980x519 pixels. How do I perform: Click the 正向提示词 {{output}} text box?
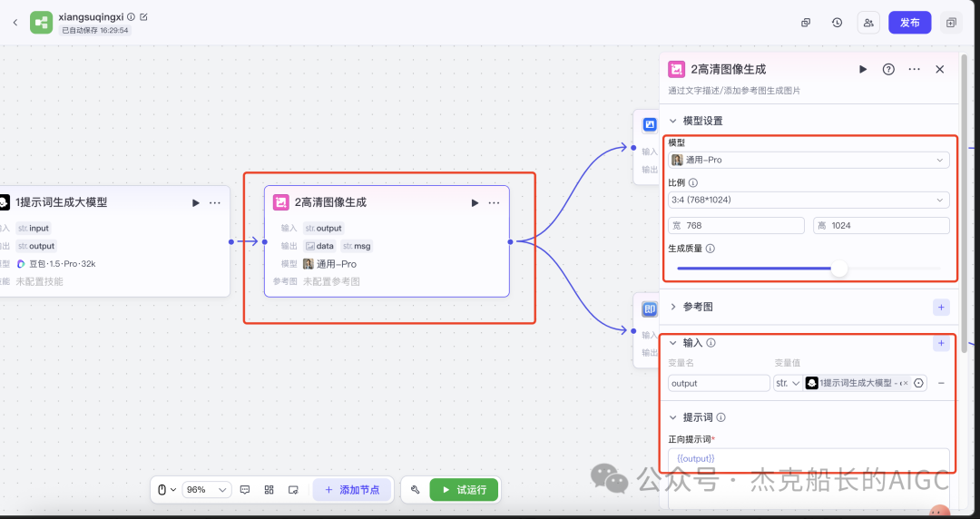808,479
